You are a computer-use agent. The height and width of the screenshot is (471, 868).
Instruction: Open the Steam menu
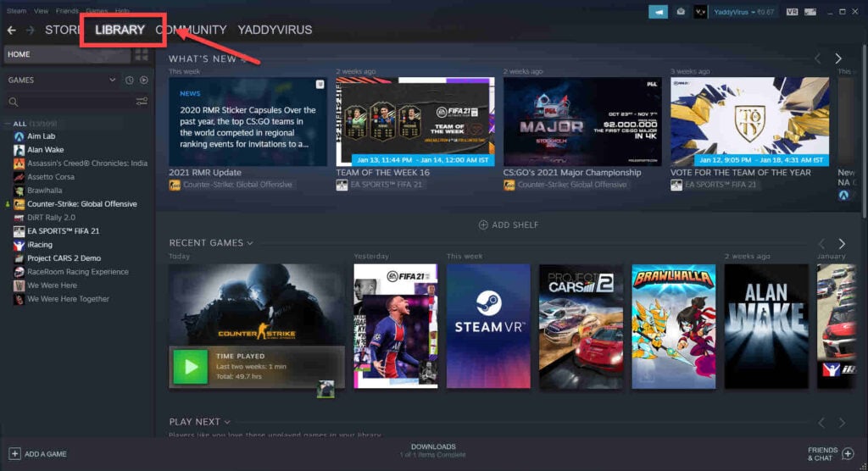[16, 10]
